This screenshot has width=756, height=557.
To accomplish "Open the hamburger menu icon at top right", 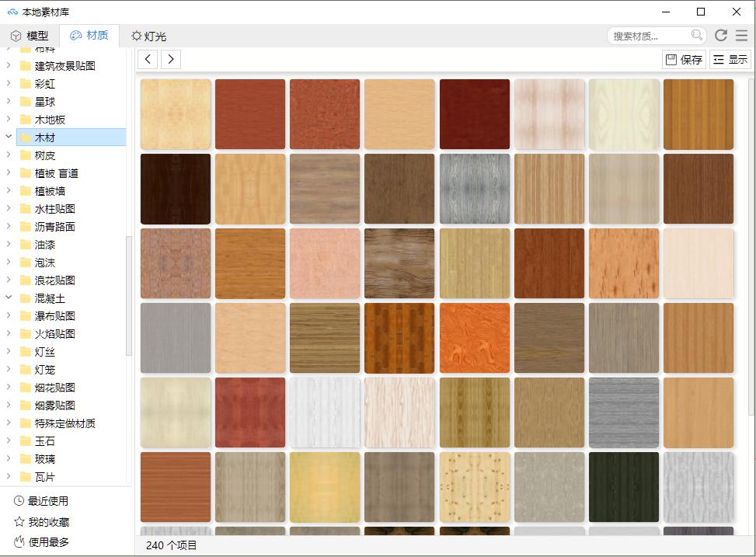I will pyautogui.click(x=741, y=36).
